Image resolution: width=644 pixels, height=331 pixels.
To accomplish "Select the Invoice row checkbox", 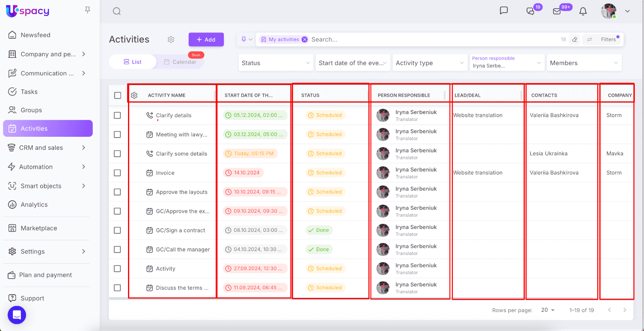I will point(118,173).
